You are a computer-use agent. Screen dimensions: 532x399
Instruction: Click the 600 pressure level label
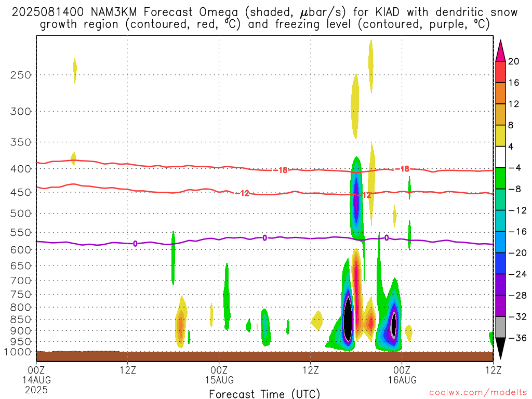click(21, 250)
